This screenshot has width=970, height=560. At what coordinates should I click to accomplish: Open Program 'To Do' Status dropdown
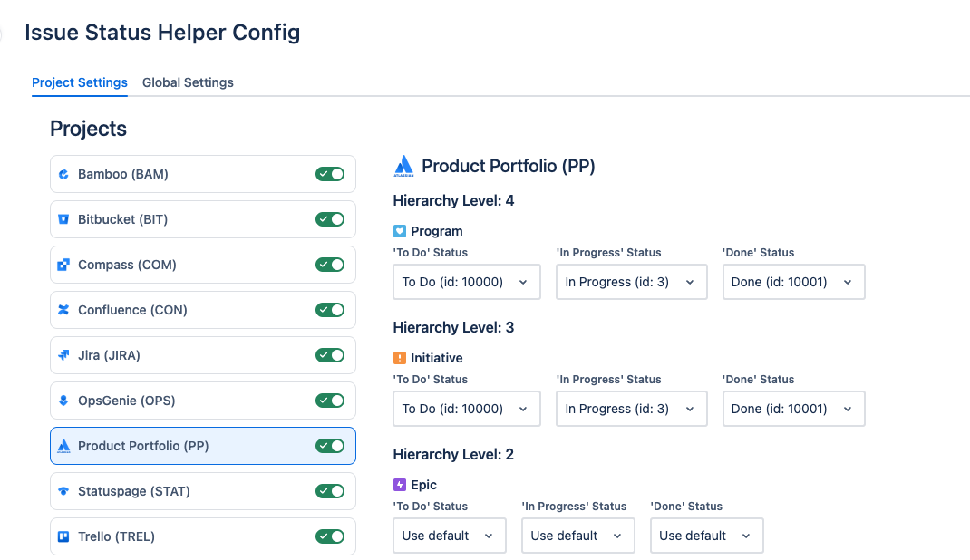467,282
